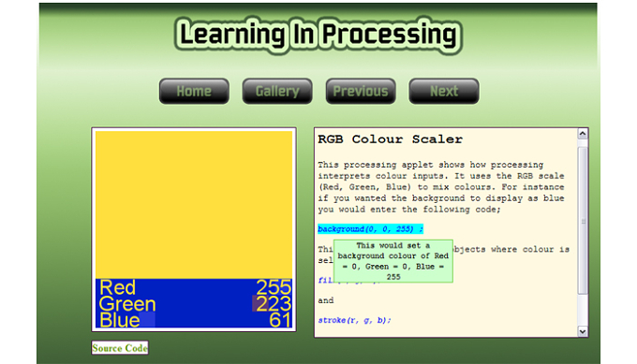637x364 pixels.
Task: Click the Green slider row in applet
Action: pyautogui.click(x=194, y=303)
